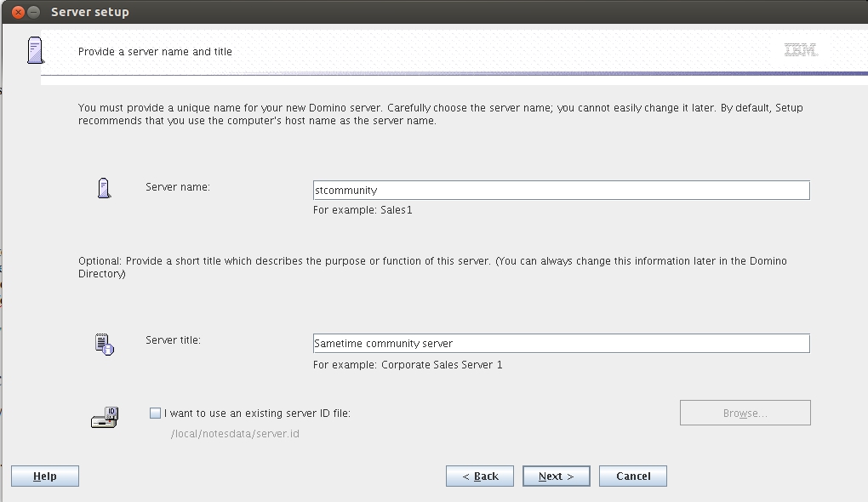Click the "Server setup" window title bar

point(425,13)
